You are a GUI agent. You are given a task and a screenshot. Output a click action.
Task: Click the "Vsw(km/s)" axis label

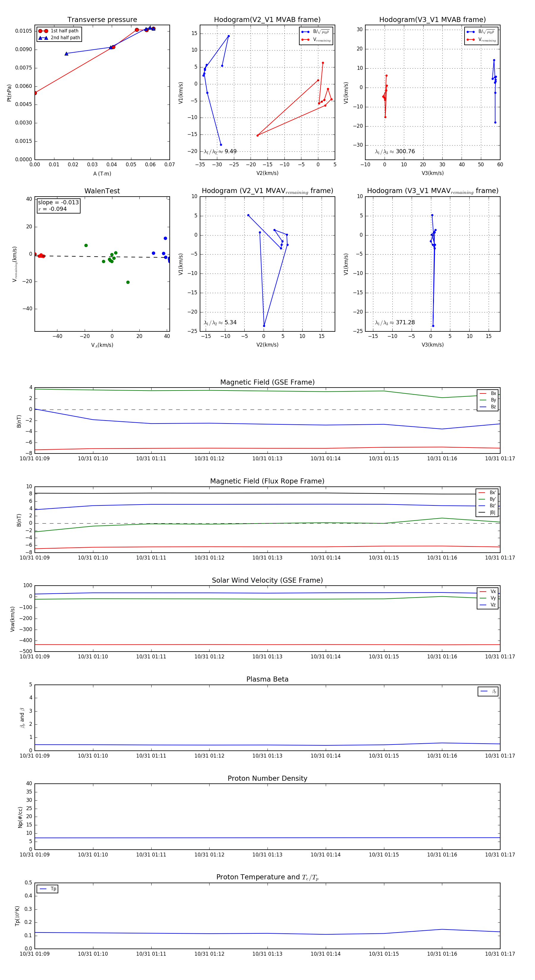(12, 619)
